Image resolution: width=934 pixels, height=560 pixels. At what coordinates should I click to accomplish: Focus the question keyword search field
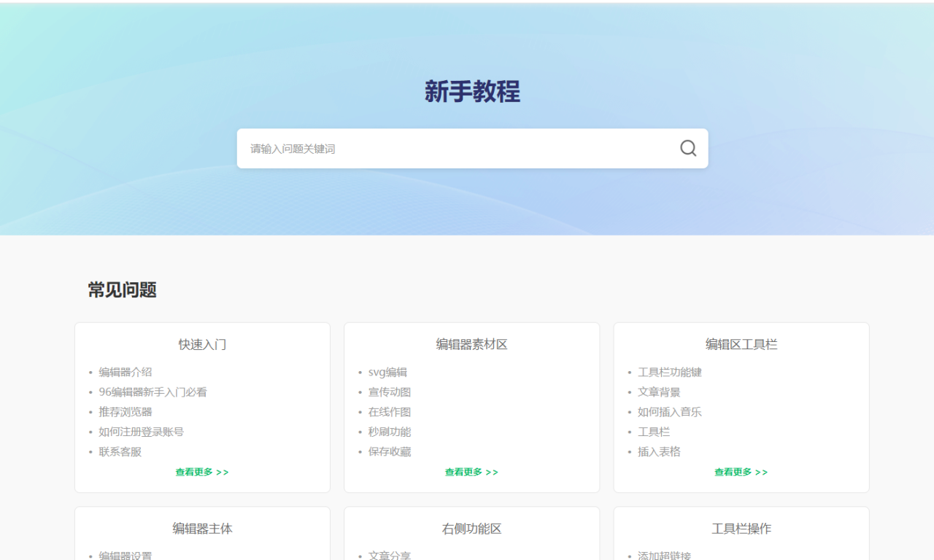tap(452, 149)
